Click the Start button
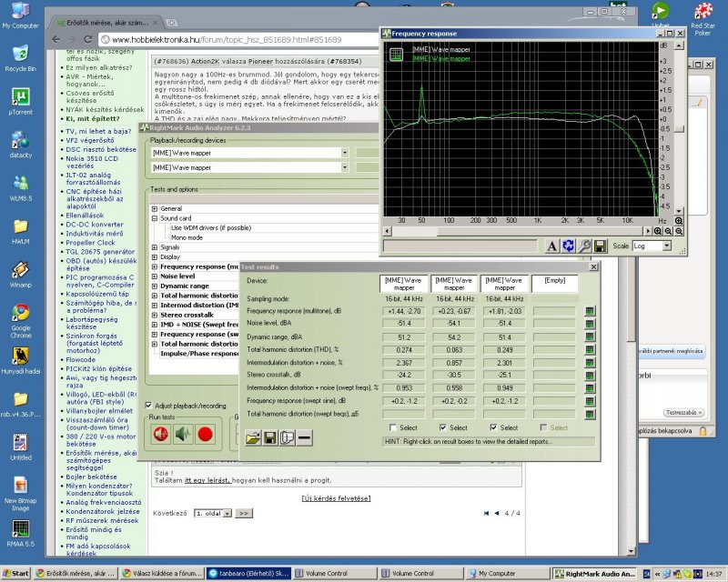Image resolution: width=728 pixels, height=582 pixels. [x=15, y=573]
